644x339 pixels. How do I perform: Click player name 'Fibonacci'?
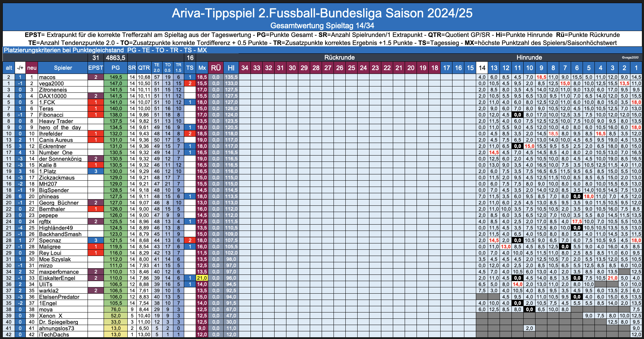coord(51,115)
